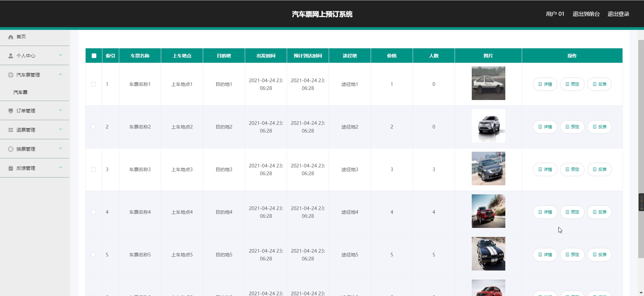Click the 汽车票管理 sidebar icon
The height and width of the screenshot is (296, 644).
[11, 75]
